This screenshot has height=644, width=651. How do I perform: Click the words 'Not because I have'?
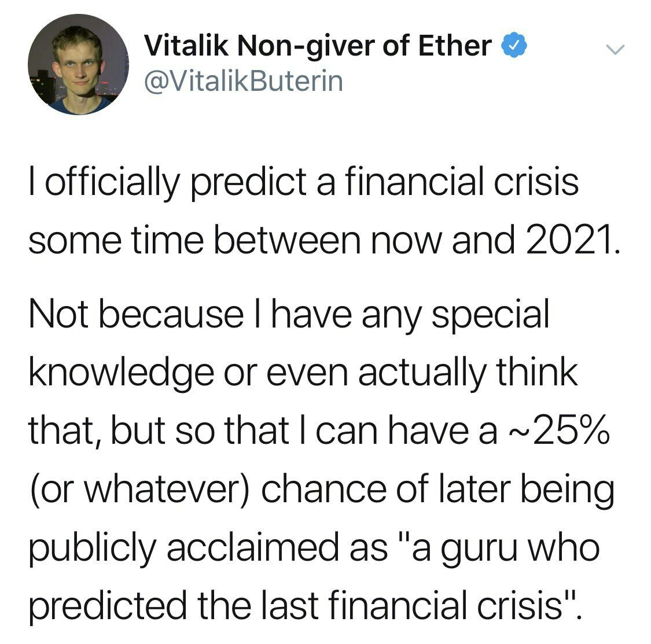pos(190,314)
